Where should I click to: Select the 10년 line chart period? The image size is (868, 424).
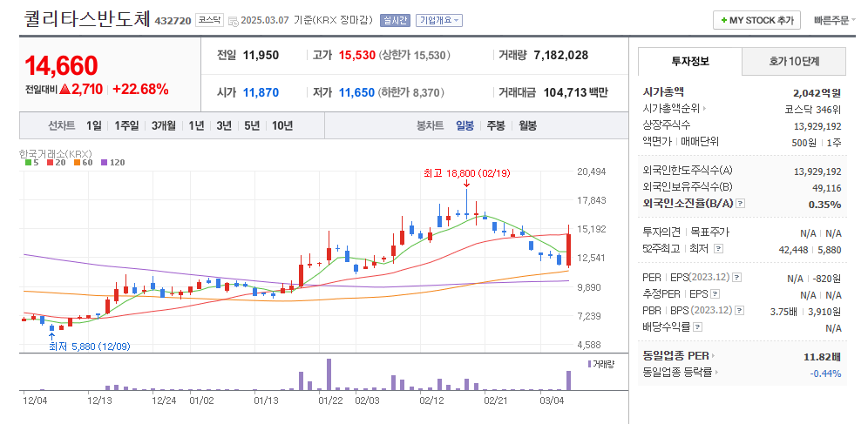(282, 125)
